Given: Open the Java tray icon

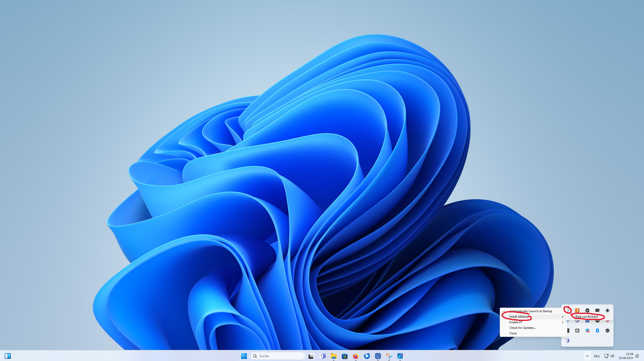Looking at the screenshot, I should click(577, 310).
